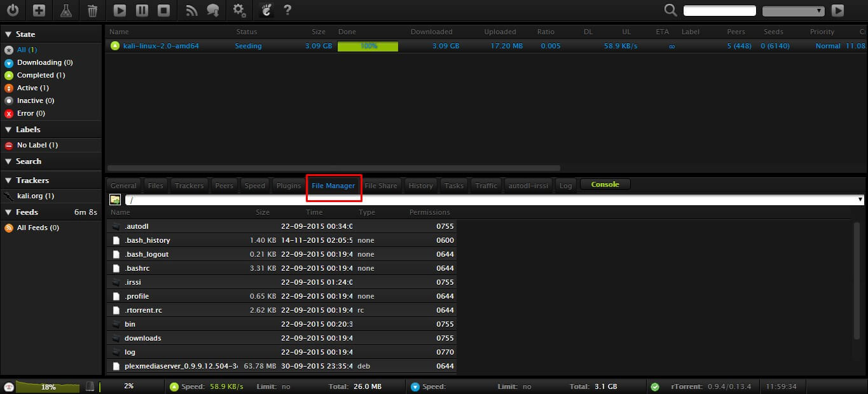Open settings with the gear icon
The height and width of the screenshot is (394, 868).
pos(239,10)
